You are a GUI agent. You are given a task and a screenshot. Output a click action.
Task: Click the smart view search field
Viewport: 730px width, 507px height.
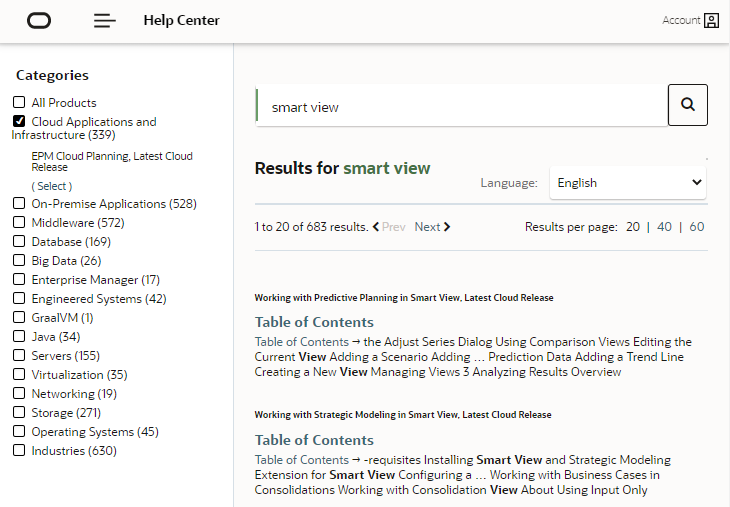point(460,107)
